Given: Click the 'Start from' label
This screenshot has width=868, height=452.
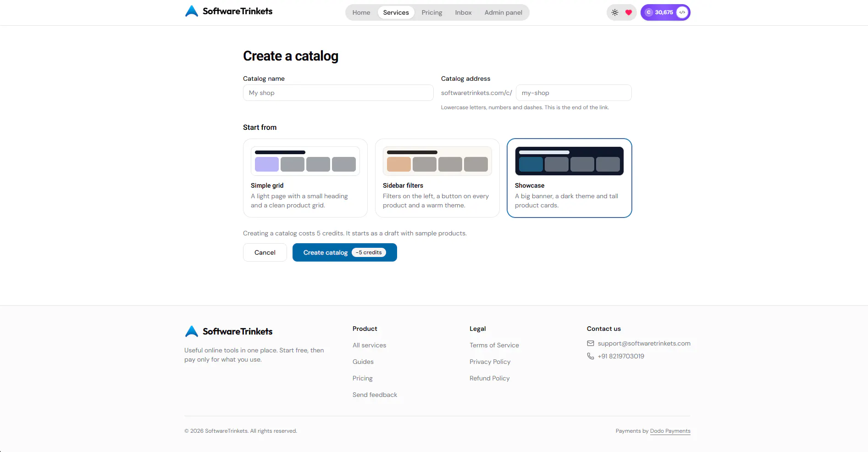Looking at the screenshot, I should [x=260, y=127].
